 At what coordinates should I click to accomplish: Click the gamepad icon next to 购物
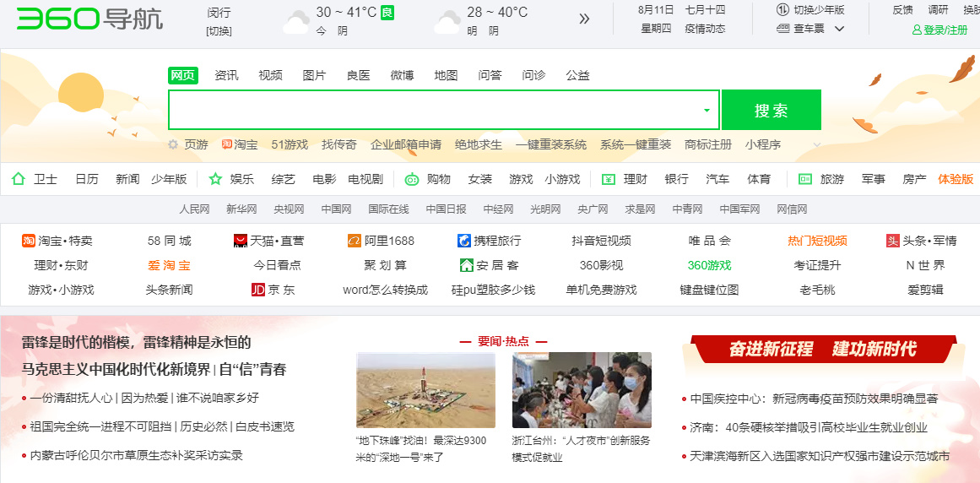(x=412, y=179)
